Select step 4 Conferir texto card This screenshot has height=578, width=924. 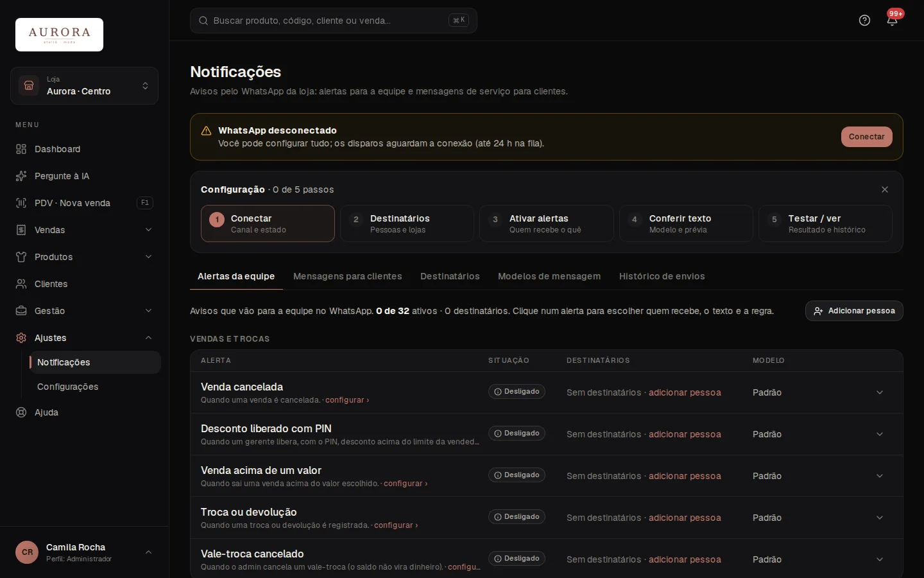(686, 223)
